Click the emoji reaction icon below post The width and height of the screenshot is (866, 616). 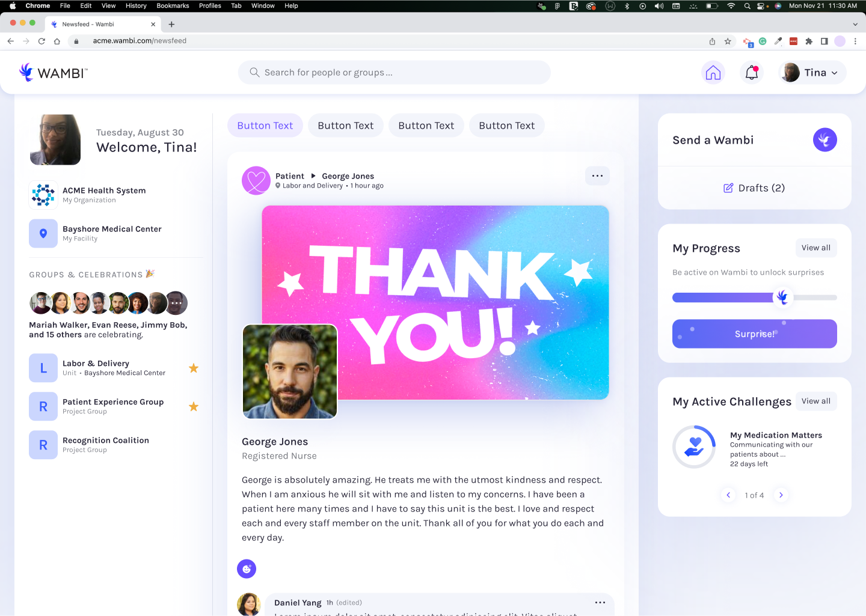tap(247, 569)
